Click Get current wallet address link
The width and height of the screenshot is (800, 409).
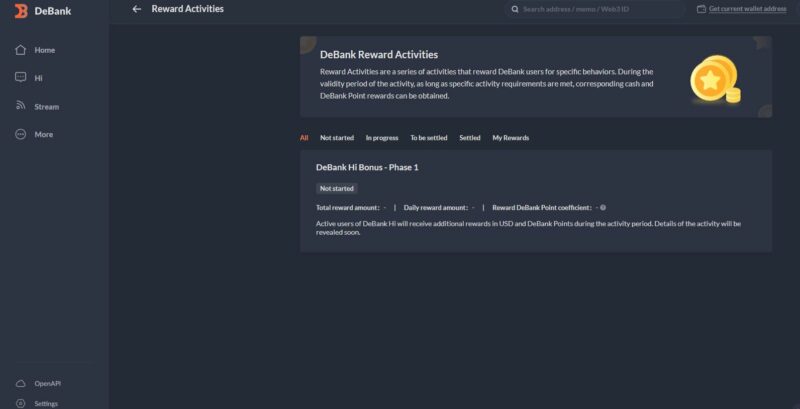(747, 9)
